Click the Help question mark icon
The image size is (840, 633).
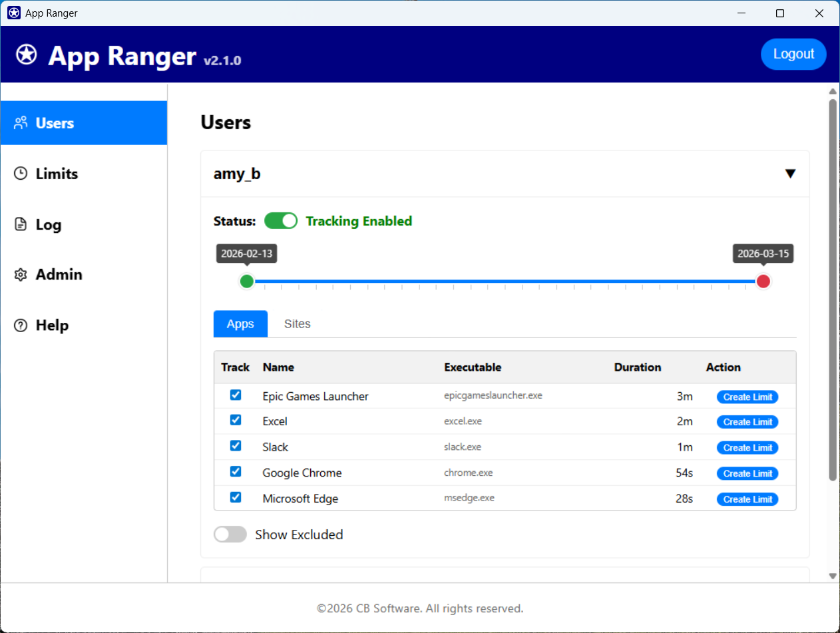21,325
